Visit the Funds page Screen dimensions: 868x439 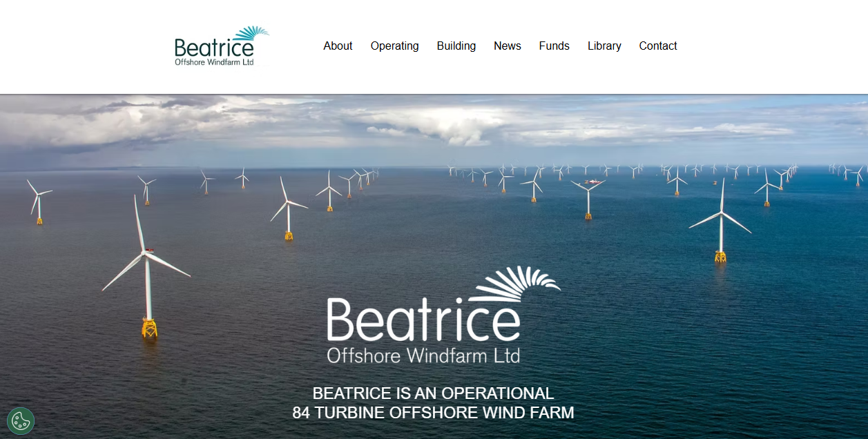tap(554, 46)
